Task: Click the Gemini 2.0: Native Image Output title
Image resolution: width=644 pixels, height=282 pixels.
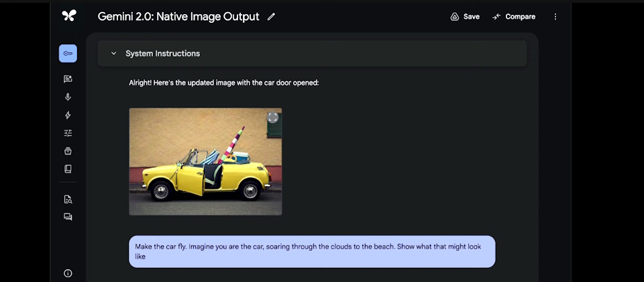Action: (x=178, y=16)
